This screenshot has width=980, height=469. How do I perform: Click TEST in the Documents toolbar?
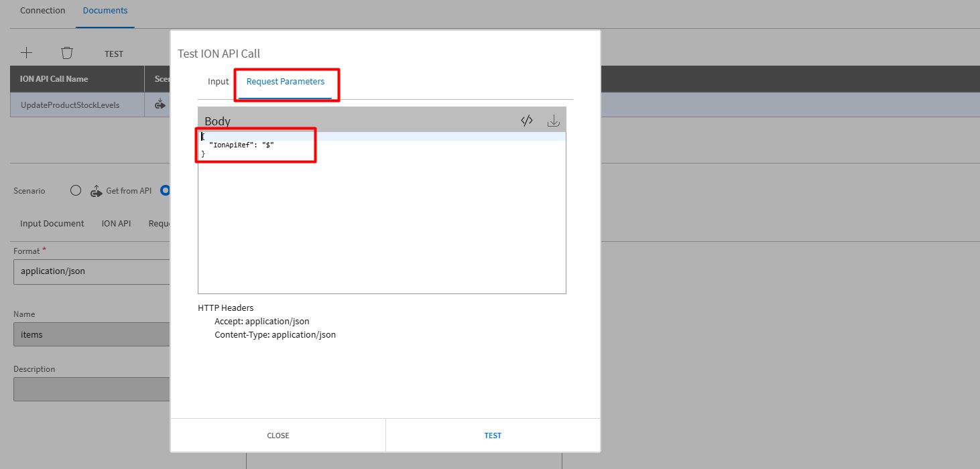[x=114, y=54]
